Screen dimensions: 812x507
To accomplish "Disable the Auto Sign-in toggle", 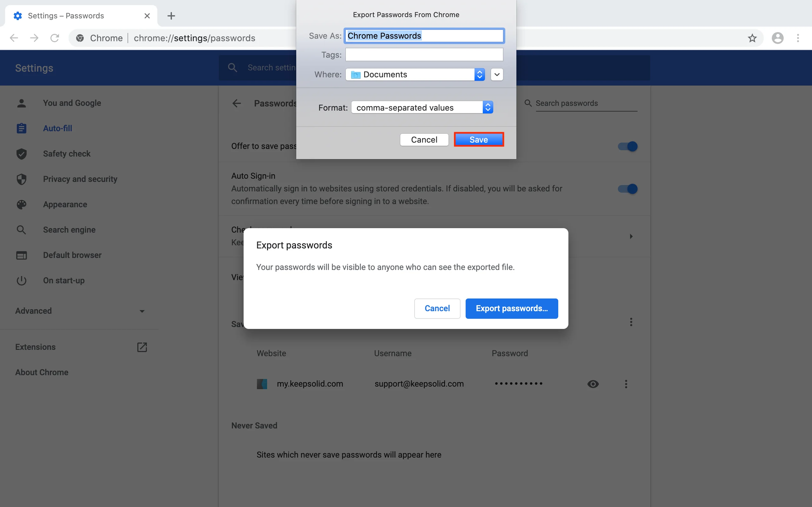I will (627, 189).
